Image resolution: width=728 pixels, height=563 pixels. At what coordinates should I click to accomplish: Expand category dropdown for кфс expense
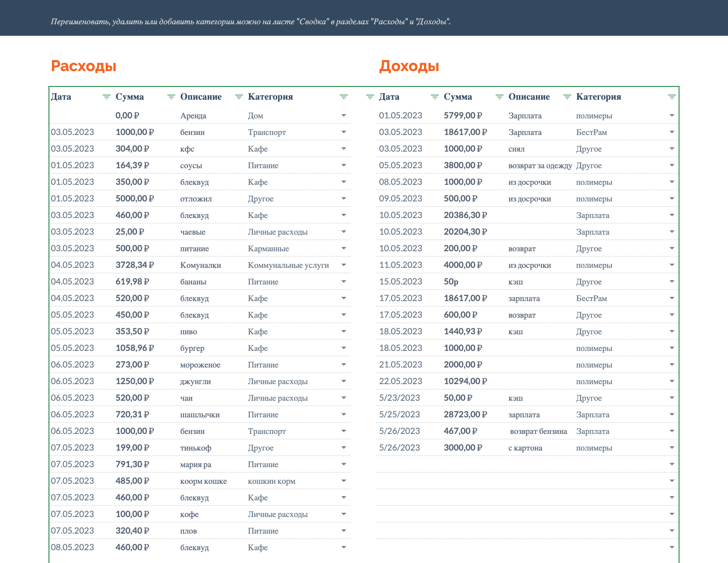point(344,149)
